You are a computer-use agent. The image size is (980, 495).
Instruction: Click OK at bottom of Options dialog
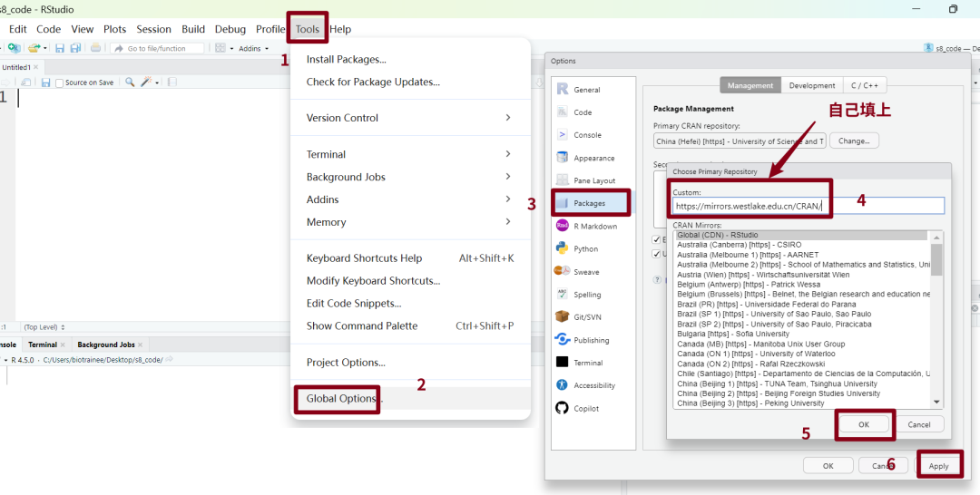(x=828, y=466)
